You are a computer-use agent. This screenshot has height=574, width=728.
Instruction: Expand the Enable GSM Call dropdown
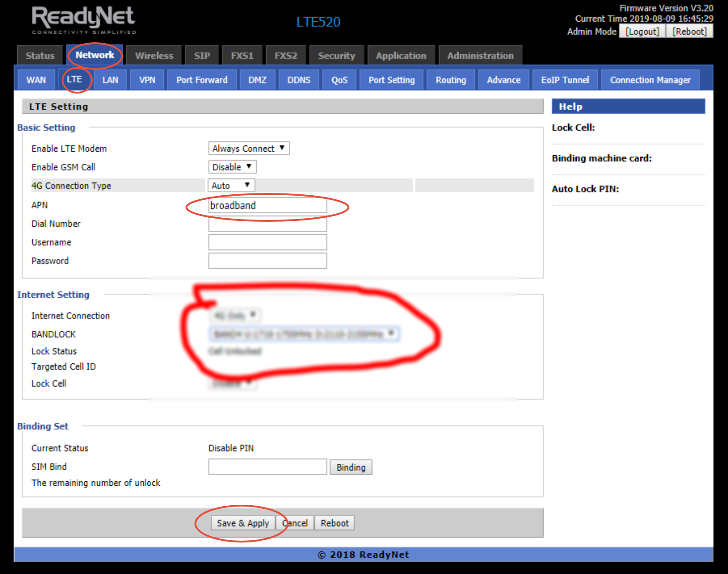pos(232,167)
